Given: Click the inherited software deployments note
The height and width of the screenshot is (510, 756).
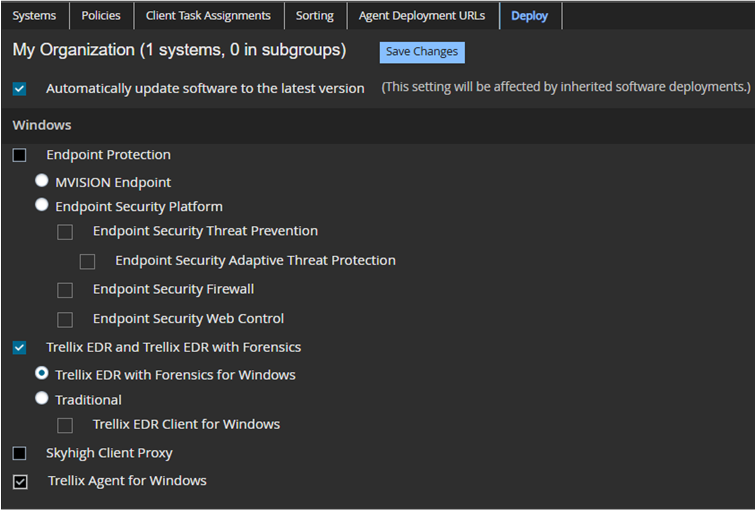Looking at the screenshot, I should tap(566, 87).
